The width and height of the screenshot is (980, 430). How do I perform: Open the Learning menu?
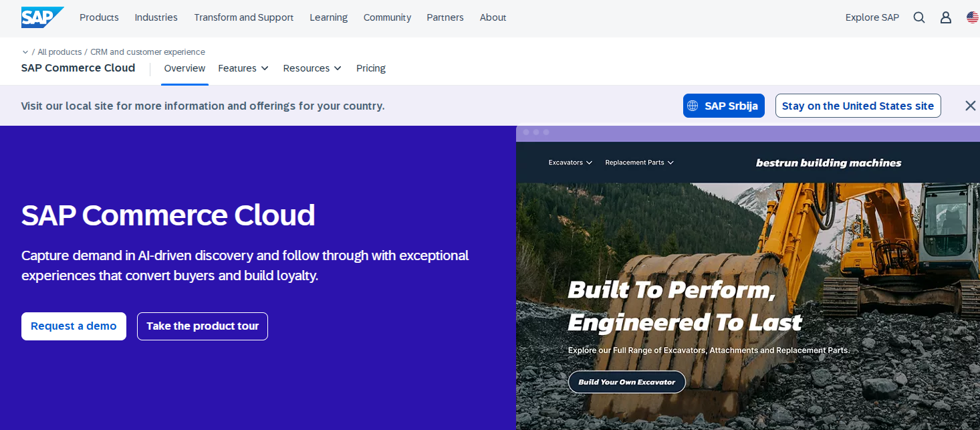pyautogui.click(x=328, y=17)
